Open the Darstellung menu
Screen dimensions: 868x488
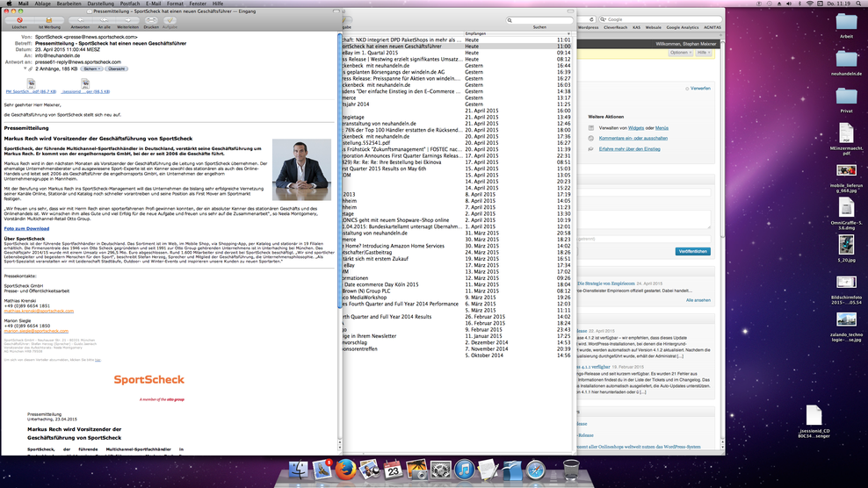pyautogui.click(x=101, y=4)
